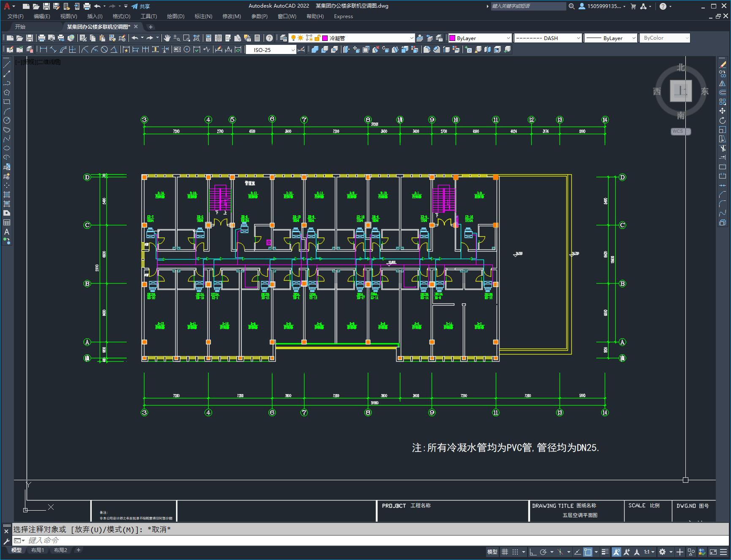Toggle ortho mode in status bar
This screenshot has width=731, height=560.
point(533,552)
